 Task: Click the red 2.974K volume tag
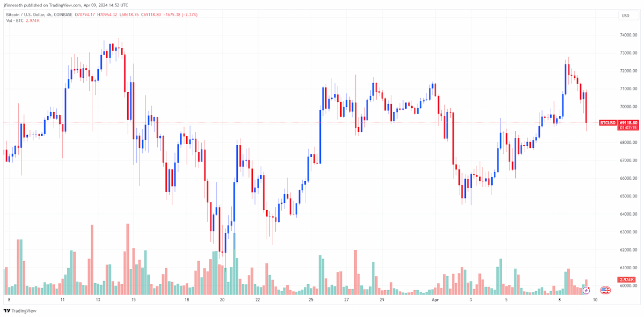[627, 279]
